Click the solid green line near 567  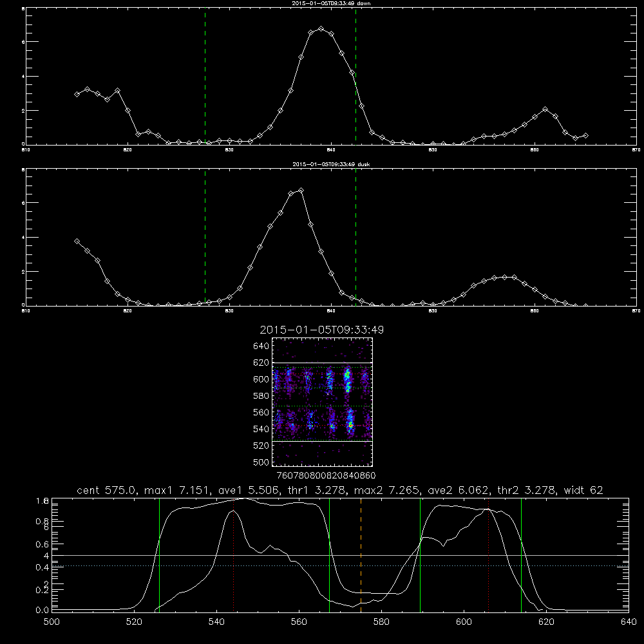coord(329,555)
